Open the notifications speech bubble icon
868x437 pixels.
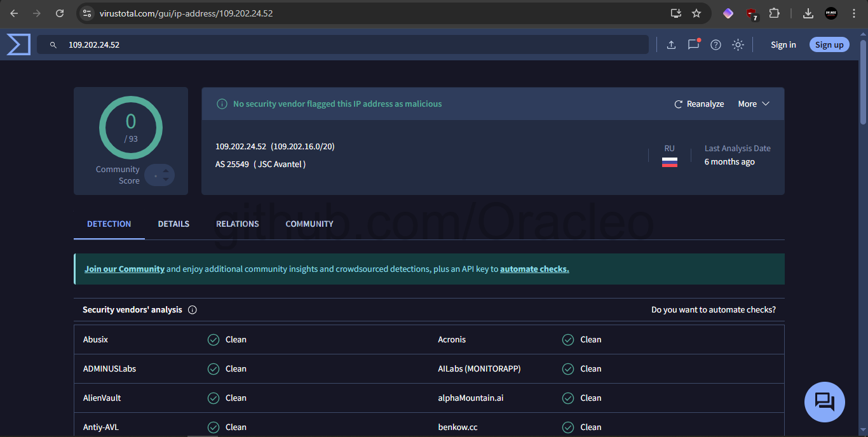pyautogui.click(x=694, y=44)
